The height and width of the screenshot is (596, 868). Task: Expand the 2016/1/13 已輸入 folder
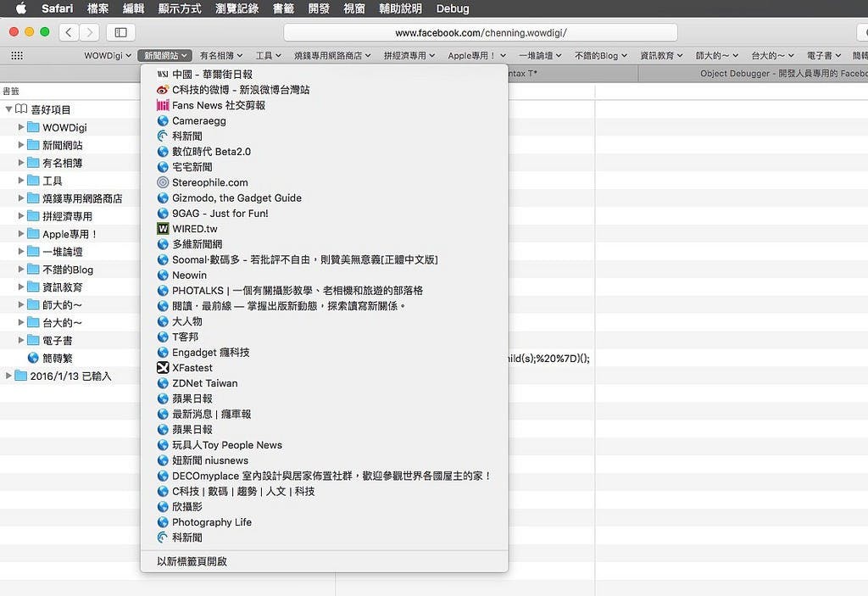(x=9, y=376)
